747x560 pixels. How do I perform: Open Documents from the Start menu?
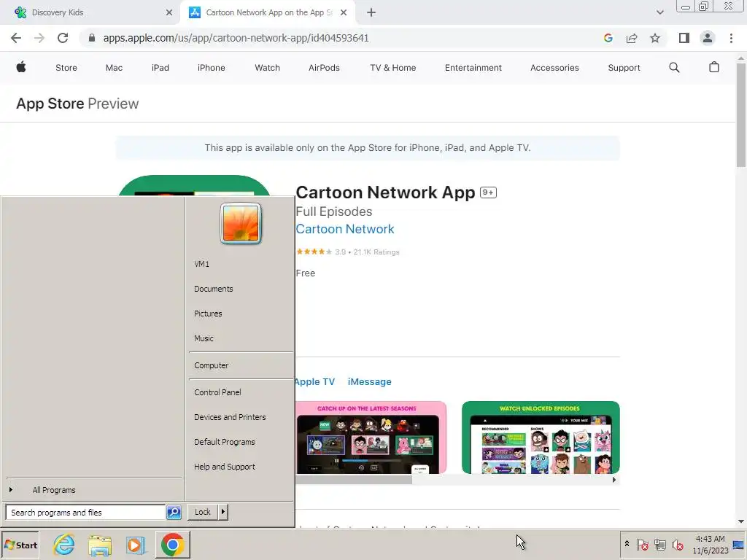(x=214, y=289)
